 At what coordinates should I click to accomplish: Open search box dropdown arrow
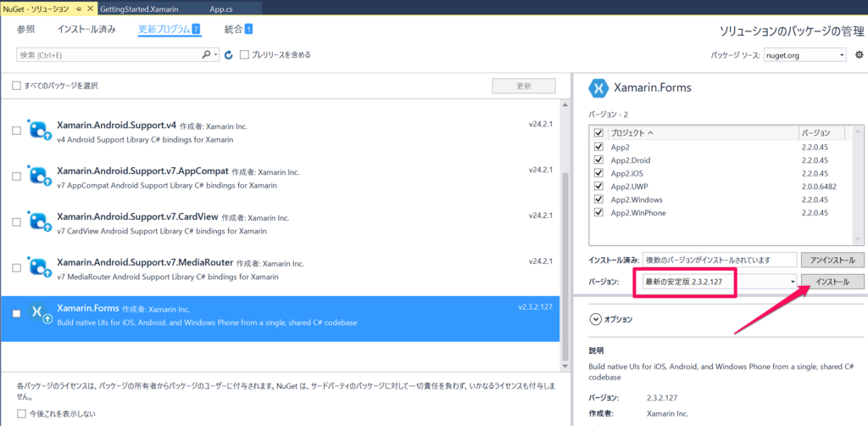tap(214, 55)
